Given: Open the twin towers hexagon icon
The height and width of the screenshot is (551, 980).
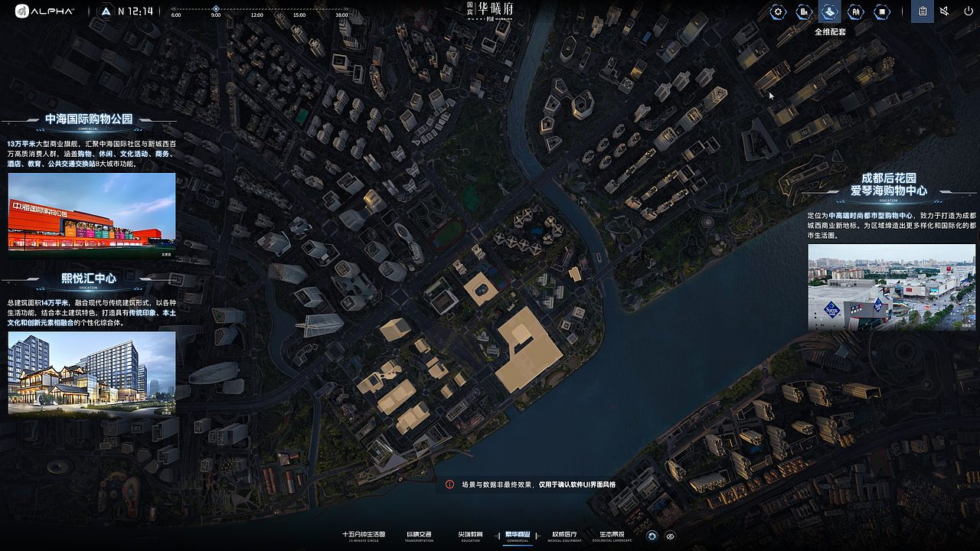Looking at the screenshot, I should 856,11.
